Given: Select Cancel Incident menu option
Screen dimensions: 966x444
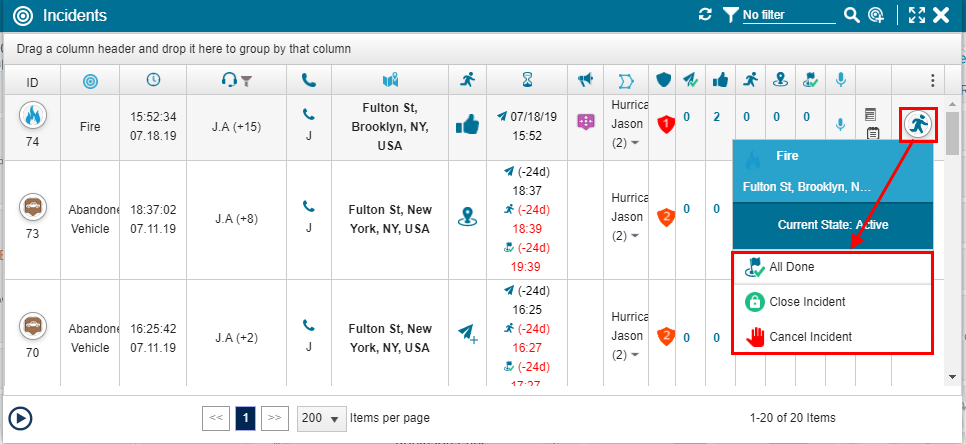Looking at the screenshot, I should coord(810,337).
